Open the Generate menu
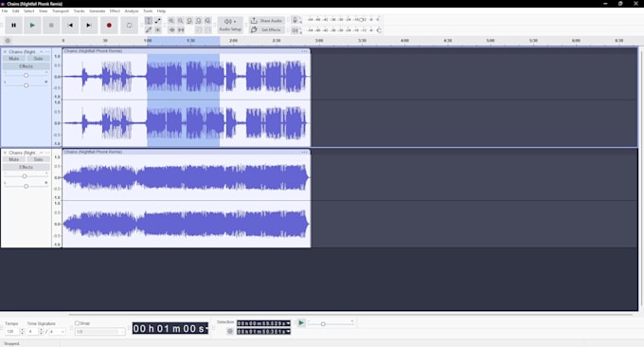The image size is (644, 347). 98,11
